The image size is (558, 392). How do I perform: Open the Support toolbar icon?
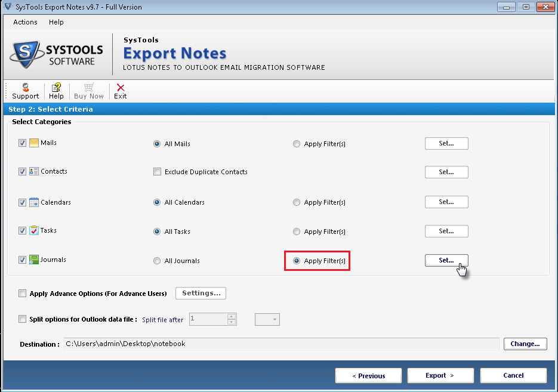click(x=25, y=87)
